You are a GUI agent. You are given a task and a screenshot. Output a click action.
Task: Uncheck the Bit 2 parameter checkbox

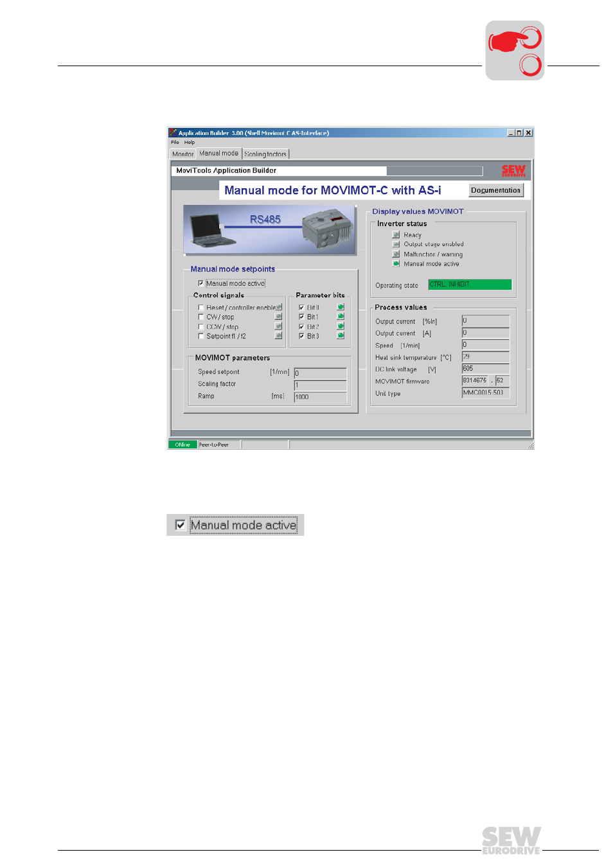tap(301, 326)
